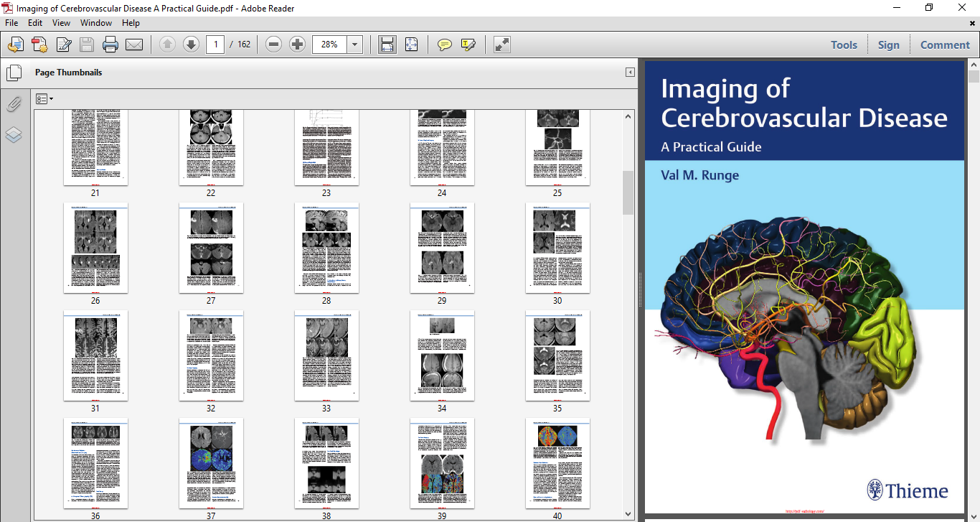Image resolution: width=980 pixels, height=522 pixels.
Task: Click the pdf-radiology link on cover
Action: tap(805, 511)
